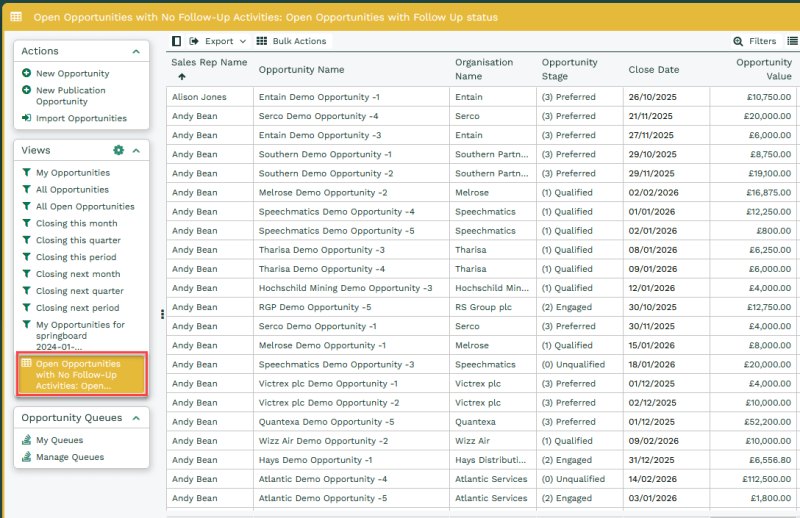Open Manage Queues
The width and height of the screenshot is (800, 518).
(69, 457)
